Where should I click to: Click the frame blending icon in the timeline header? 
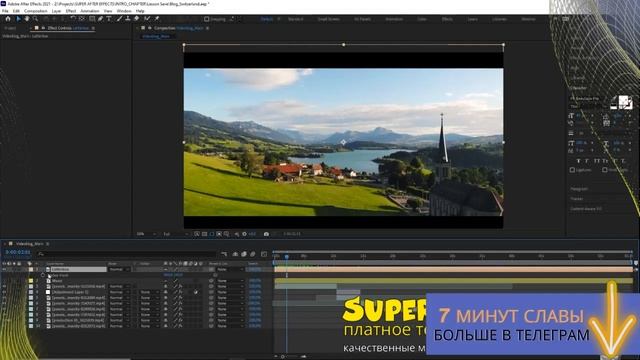pos(244,254)
